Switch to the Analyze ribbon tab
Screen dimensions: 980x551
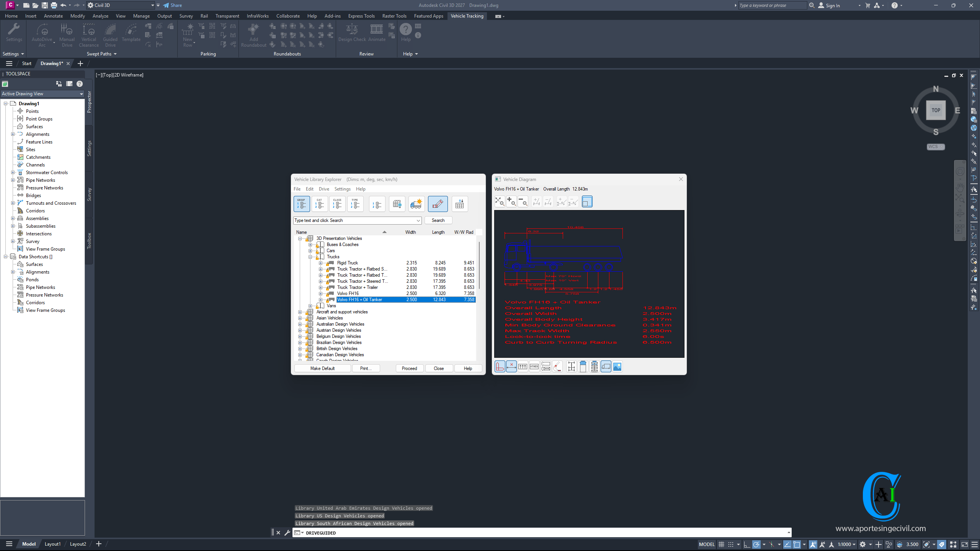[x=100, y=16]
